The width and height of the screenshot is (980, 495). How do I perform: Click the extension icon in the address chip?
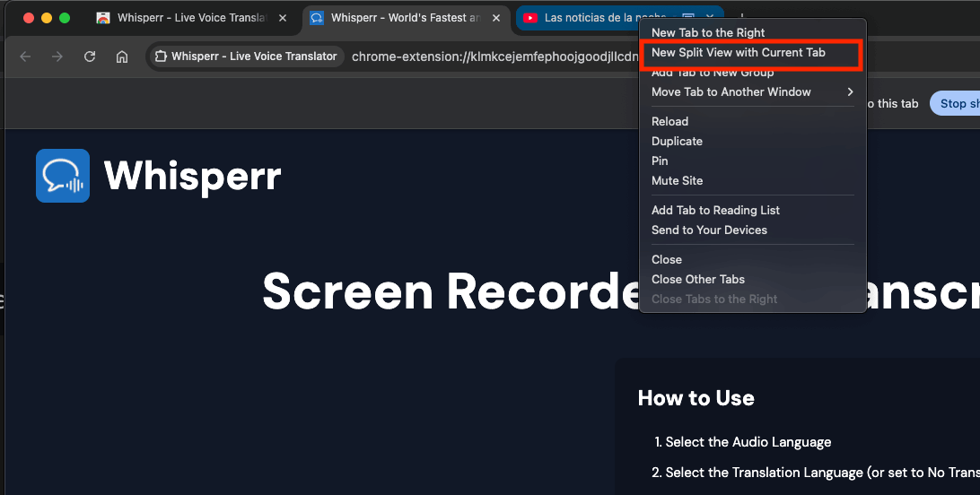tap(161, 56)
